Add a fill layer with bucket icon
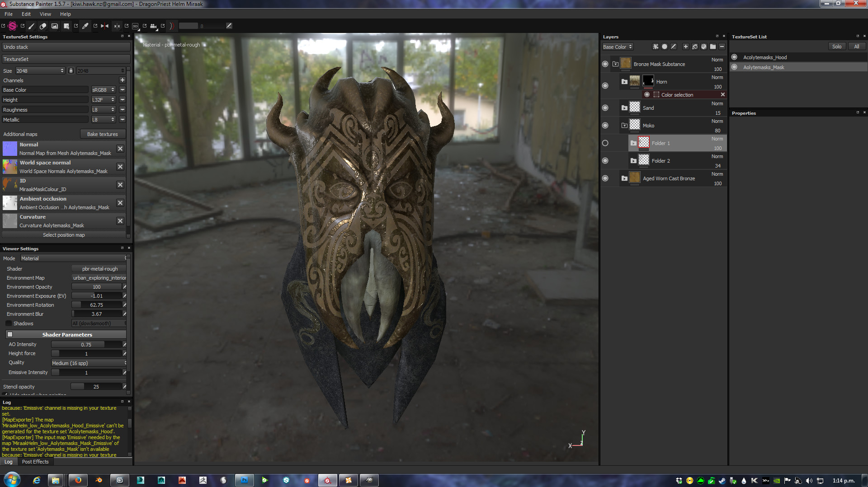 click(x=695, y=47)
